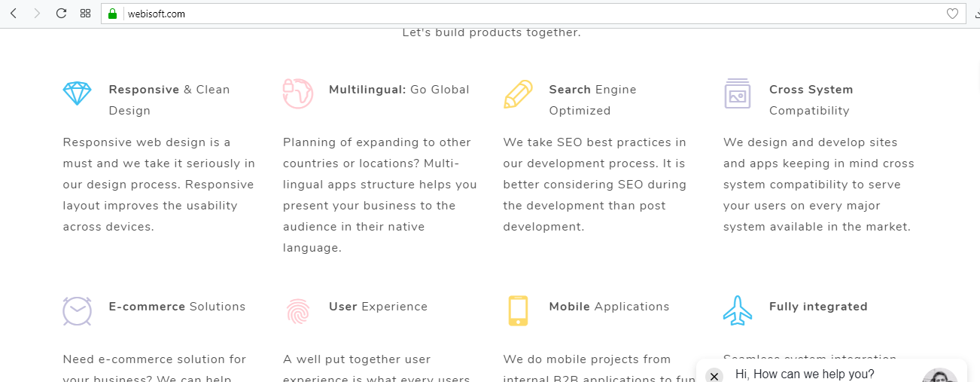Click the blue airplane Fully integrated icon

(x=738, y=310)
